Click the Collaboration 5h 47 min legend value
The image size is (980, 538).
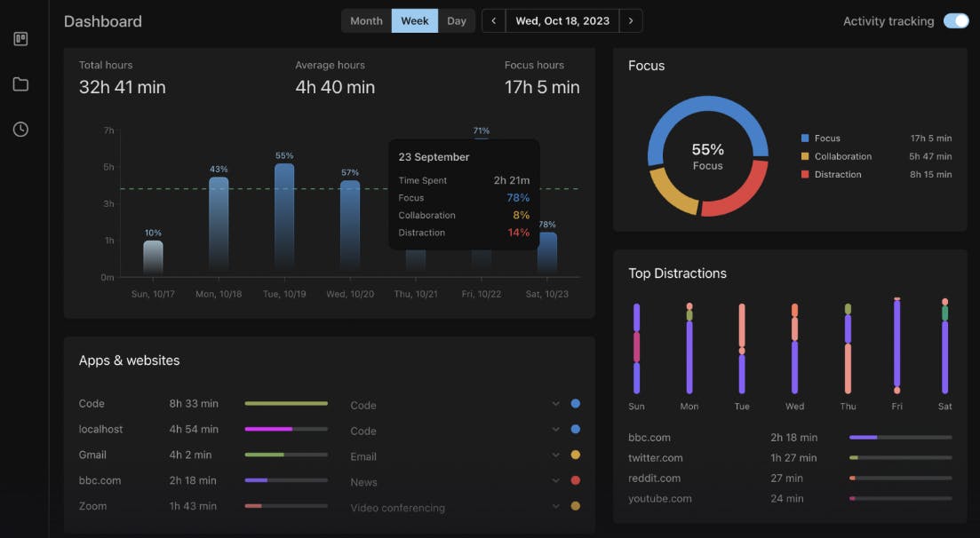930,156
